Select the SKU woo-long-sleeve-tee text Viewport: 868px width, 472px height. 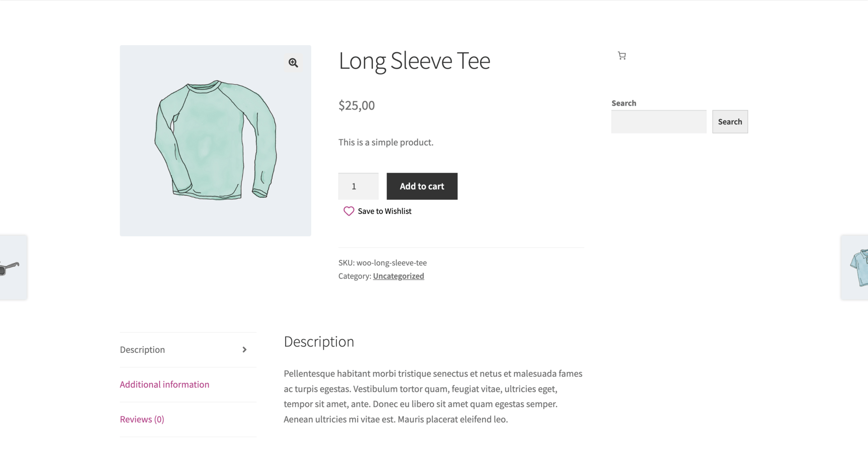coord(382,262)
